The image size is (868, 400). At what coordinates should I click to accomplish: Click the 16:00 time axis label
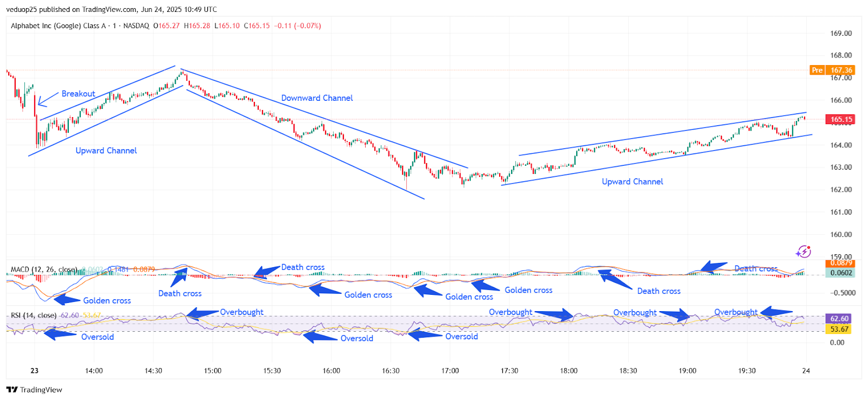[331, 371]
